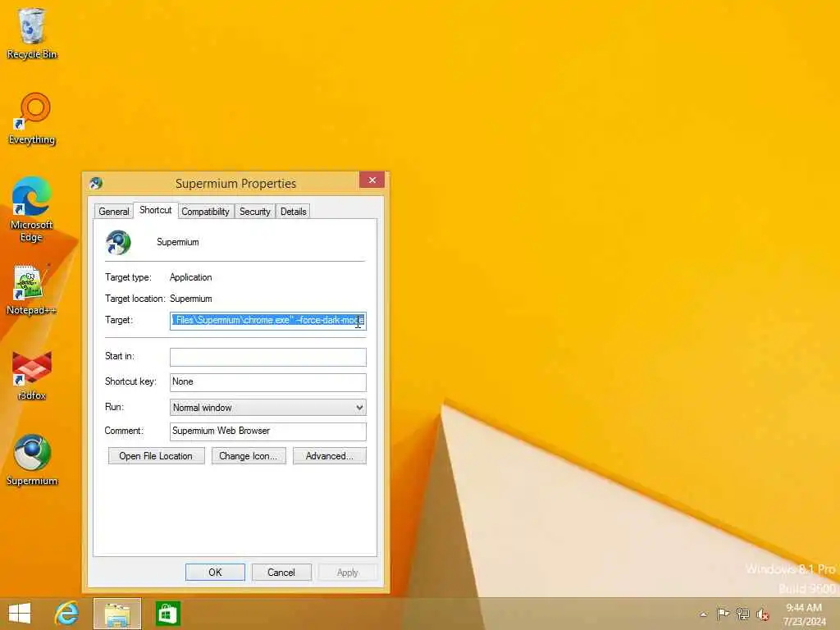Select the r3dfox desktop shortcut

[32, 376]
